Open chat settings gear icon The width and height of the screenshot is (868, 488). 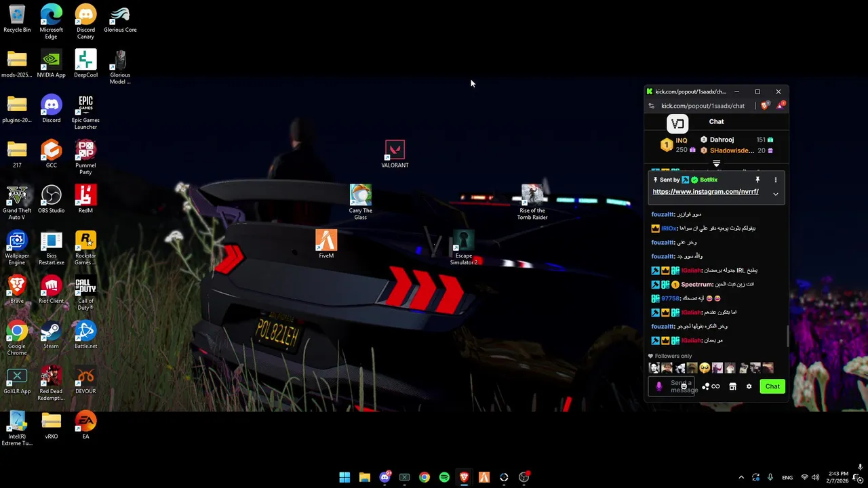click(x=749, y=386)
